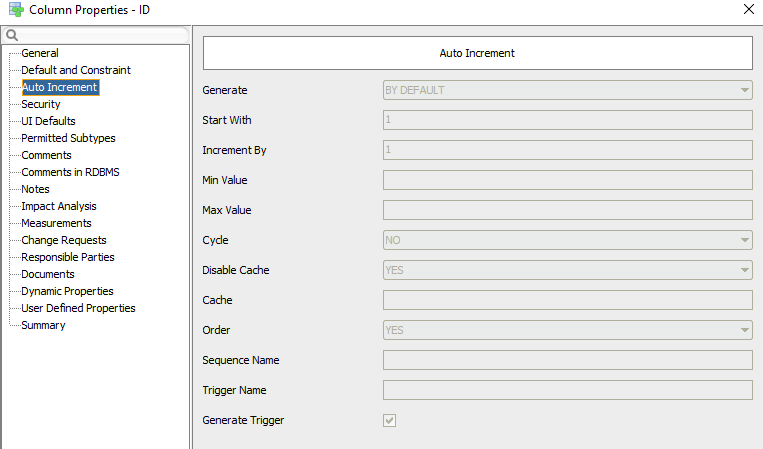Expand the Disable Cache dropdown
Viewport: 763px width, 449px height.
[x=567, y=270]
